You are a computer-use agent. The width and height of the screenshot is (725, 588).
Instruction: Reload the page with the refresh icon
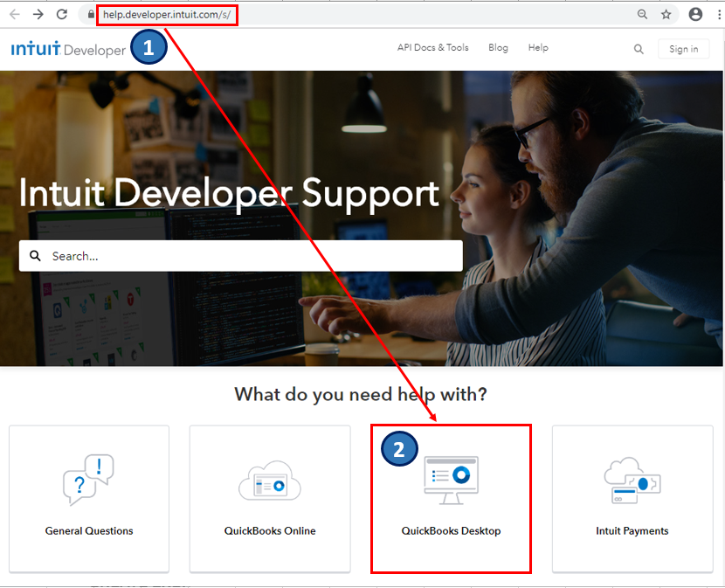(x=61, y=14)
